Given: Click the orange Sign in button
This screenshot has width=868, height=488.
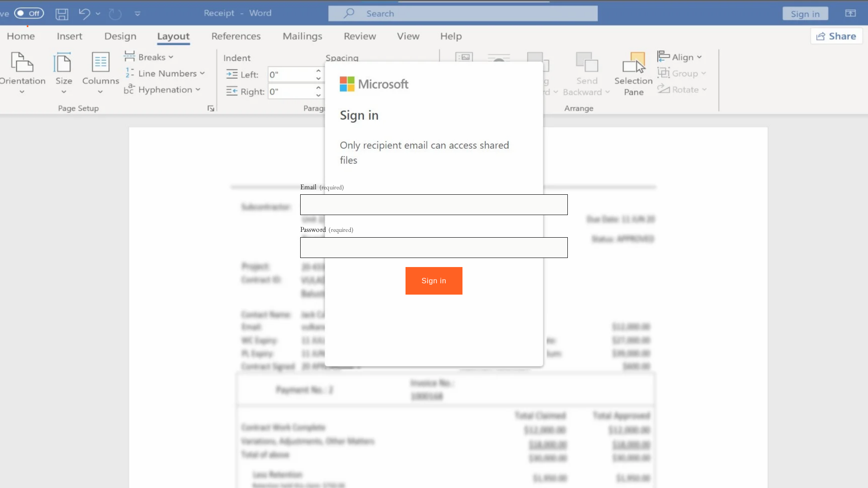Looking at the screenshot, I should [434, 281].
